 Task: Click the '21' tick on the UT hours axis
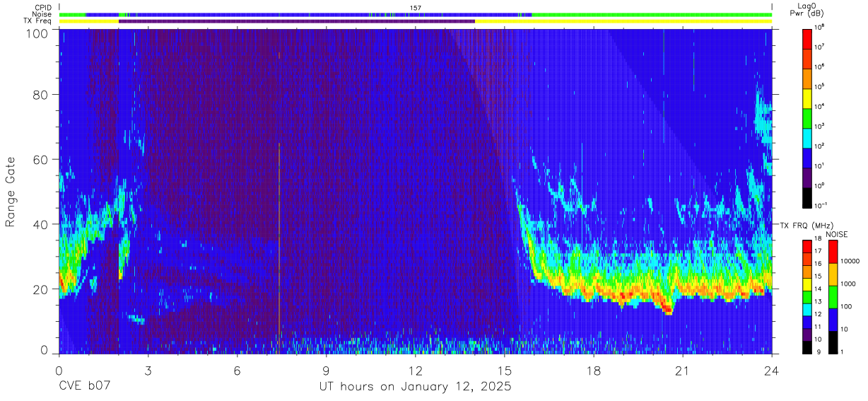[x=683, y=371]
